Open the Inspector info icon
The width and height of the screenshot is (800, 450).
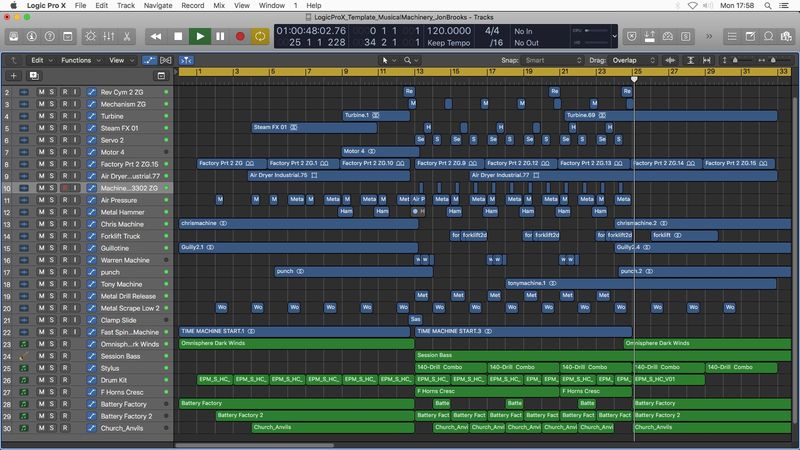point(32,36)
